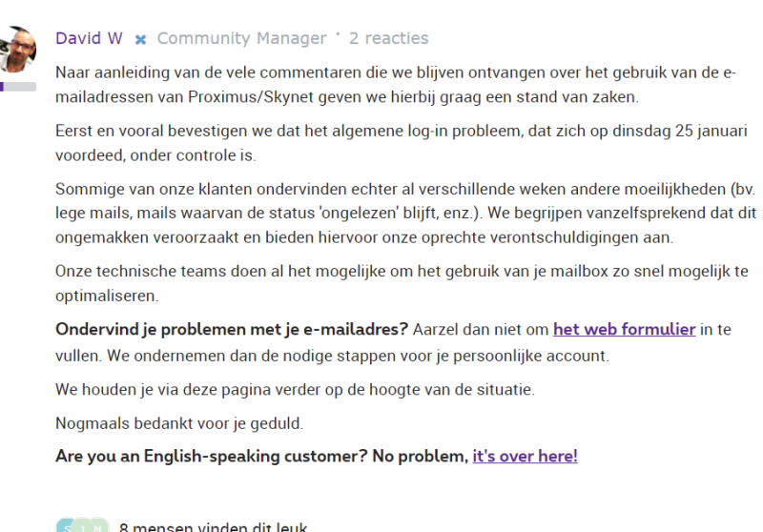Click David W's profile avatar photo
763x532 pixels.
tap(18, 50)
